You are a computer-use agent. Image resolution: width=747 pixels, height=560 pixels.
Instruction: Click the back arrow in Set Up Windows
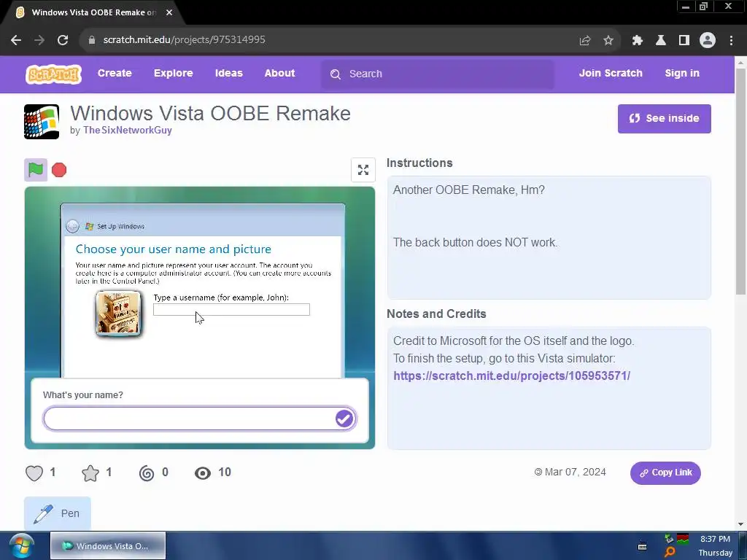coord(72,226)
